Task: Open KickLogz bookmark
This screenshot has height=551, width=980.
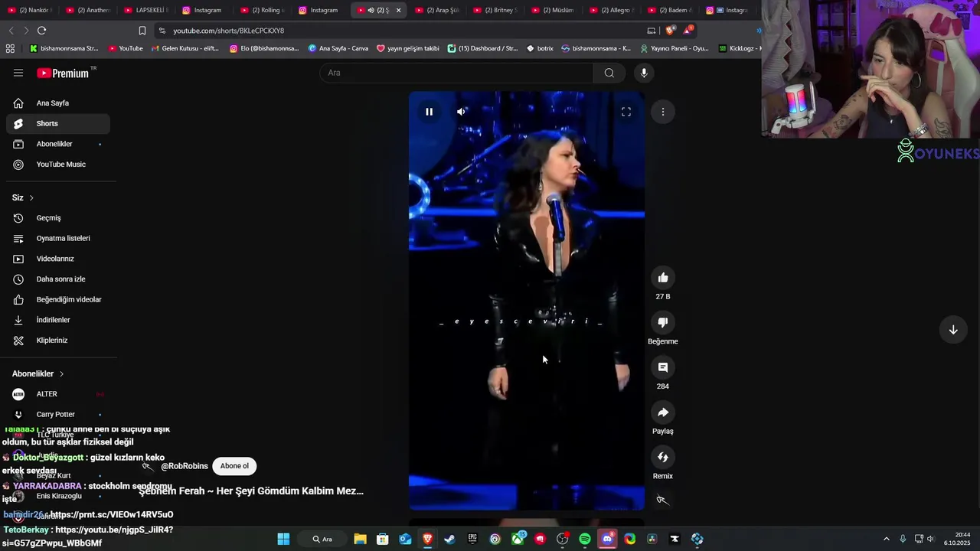Action: point(738,48)
